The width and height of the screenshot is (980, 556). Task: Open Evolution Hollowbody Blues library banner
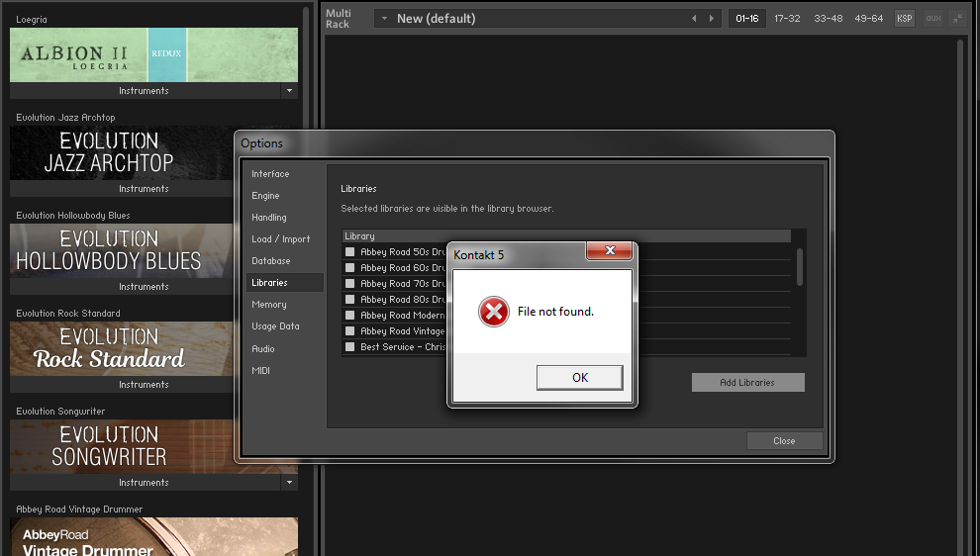(122, 251)
